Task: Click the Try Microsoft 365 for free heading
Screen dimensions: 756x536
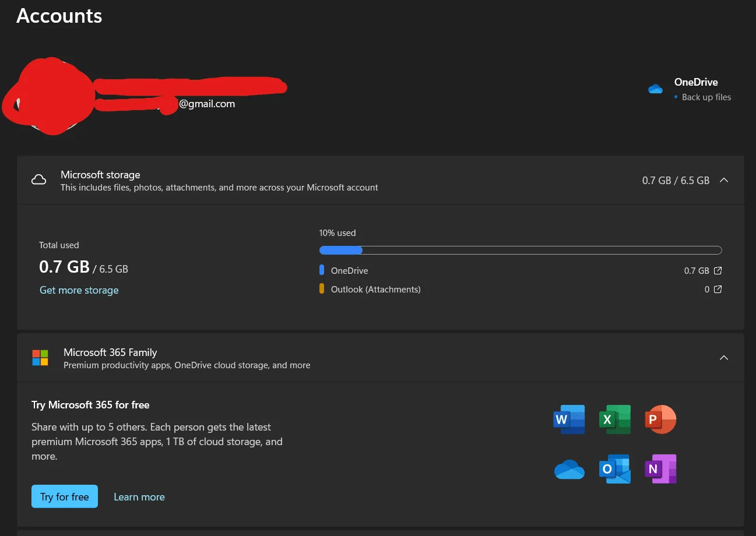Action: (90, 405)
